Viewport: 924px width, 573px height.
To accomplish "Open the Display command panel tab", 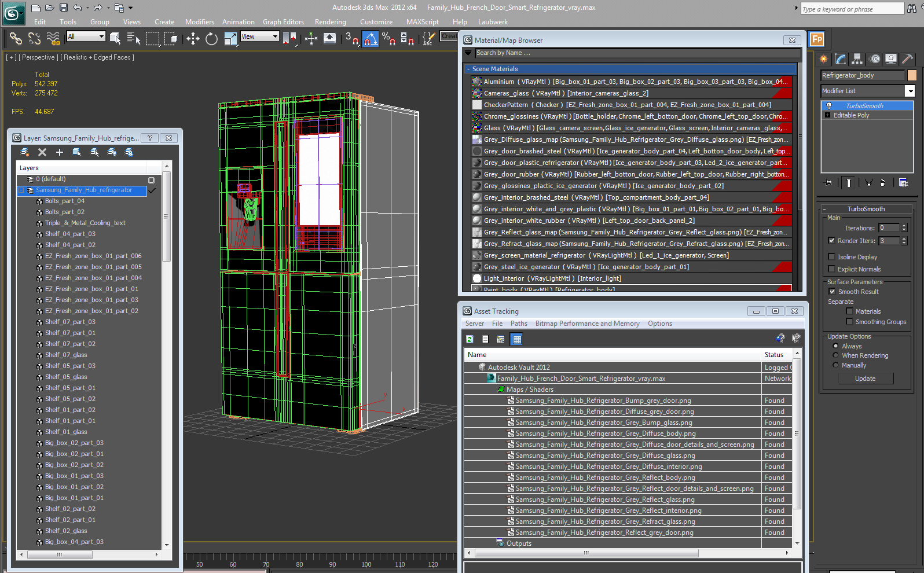I will click(x=892, y=59).
